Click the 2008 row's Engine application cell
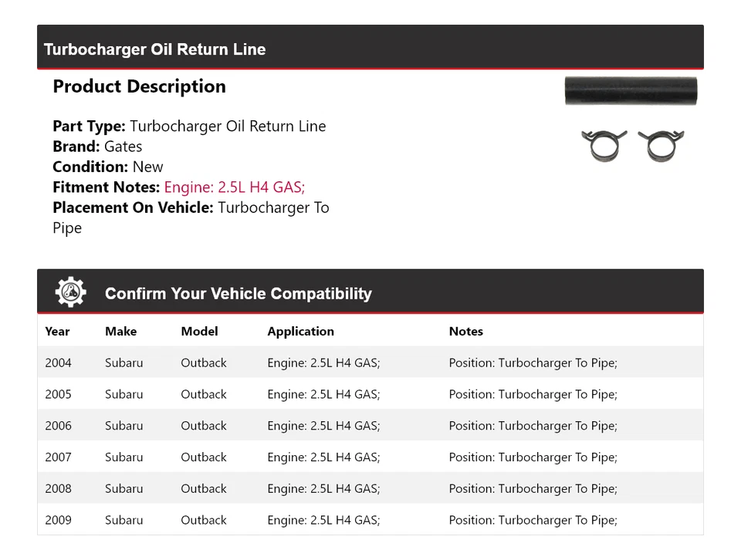 coord(323,488)
